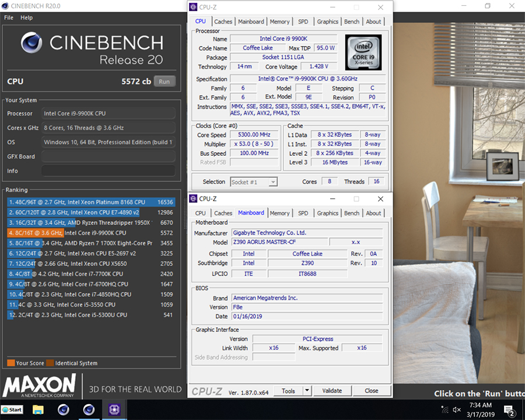This screenshot has width=525, height=420.
Task: Open the File menu in Cinebench
Action: coord(9,17)
